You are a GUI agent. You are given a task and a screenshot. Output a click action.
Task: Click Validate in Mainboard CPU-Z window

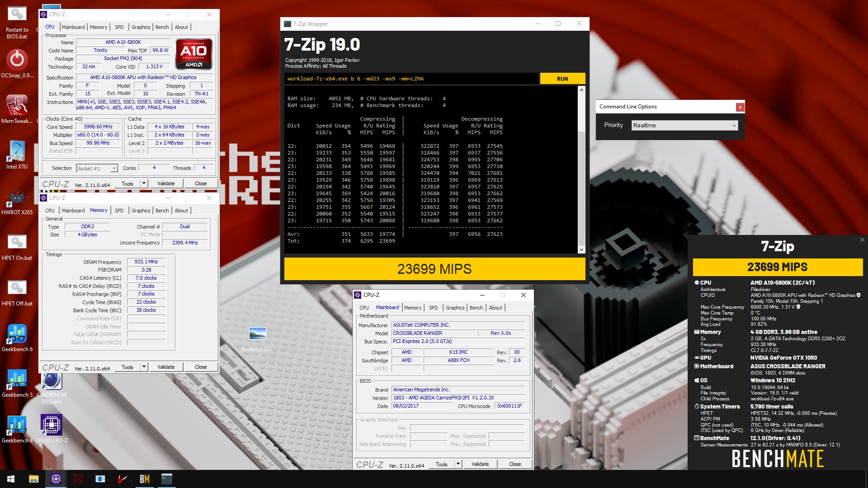click(x=480, y=464)
